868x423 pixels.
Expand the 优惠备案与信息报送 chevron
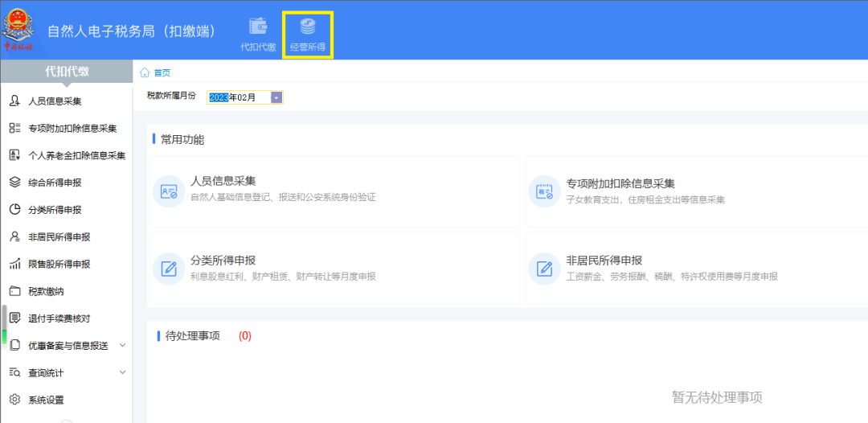pos(123,345)
